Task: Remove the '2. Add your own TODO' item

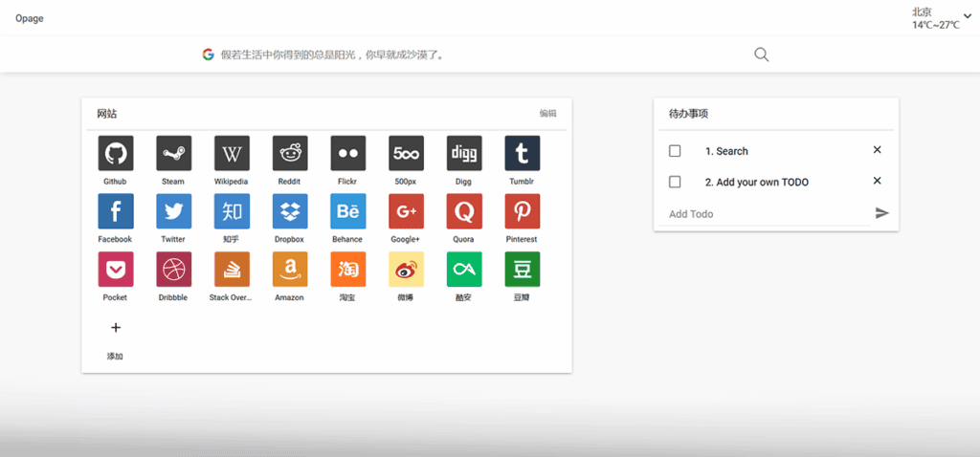Action: pyautogui.click(x=877, y=181)
